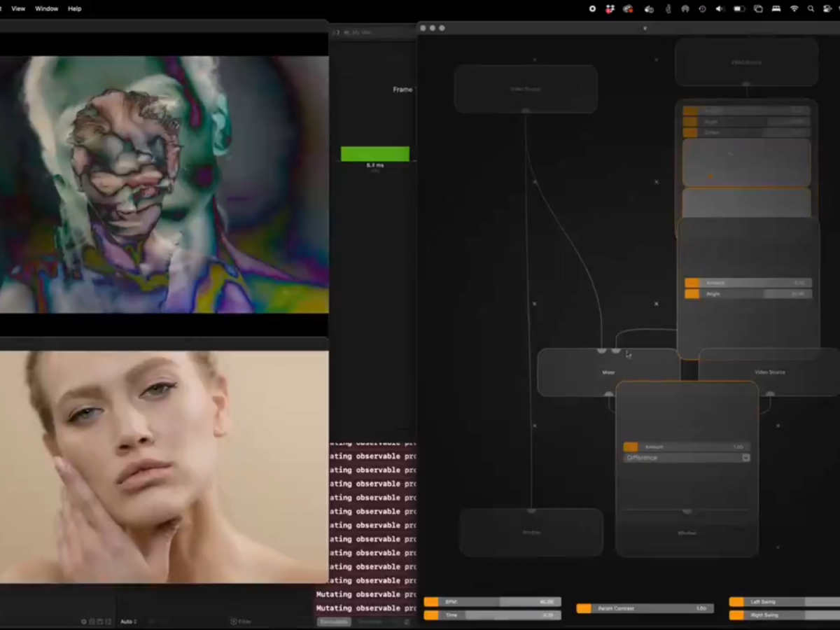Open the Dropbox menu bar icon

[x=610, y=9]
